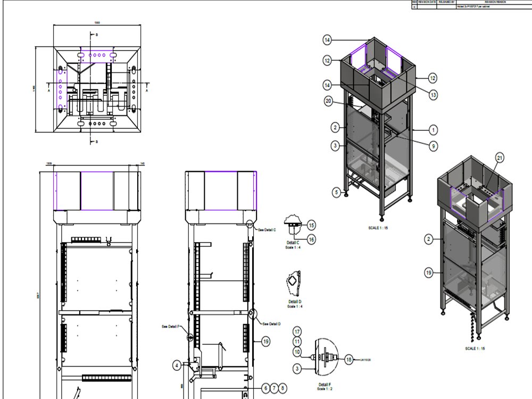Click the Detail C fastener detail drawing
Image resolution: width=532 pixels, height=399 pixels.
[293, 224]
